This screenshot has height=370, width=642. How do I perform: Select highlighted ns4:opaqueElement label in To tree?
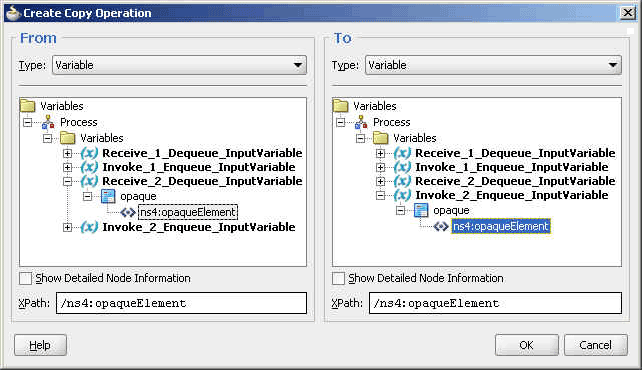click(x=500, y=226)
